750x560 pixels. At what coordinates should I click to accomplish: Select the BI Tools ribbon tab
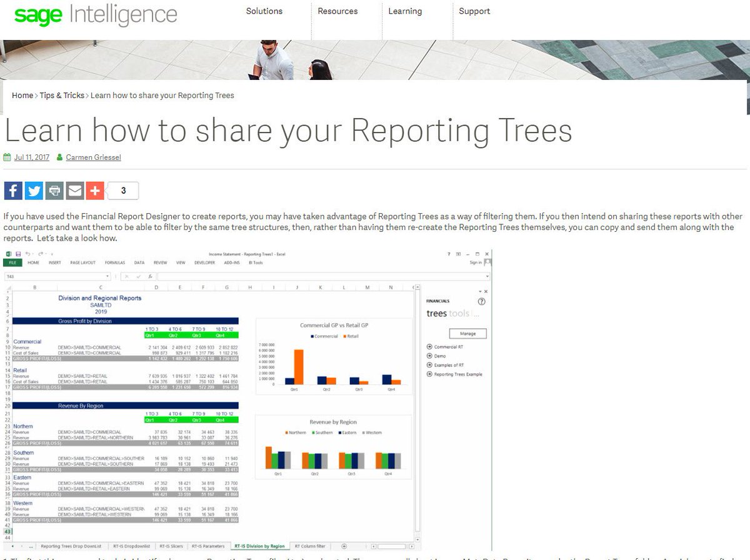click(x=256, y=262)
